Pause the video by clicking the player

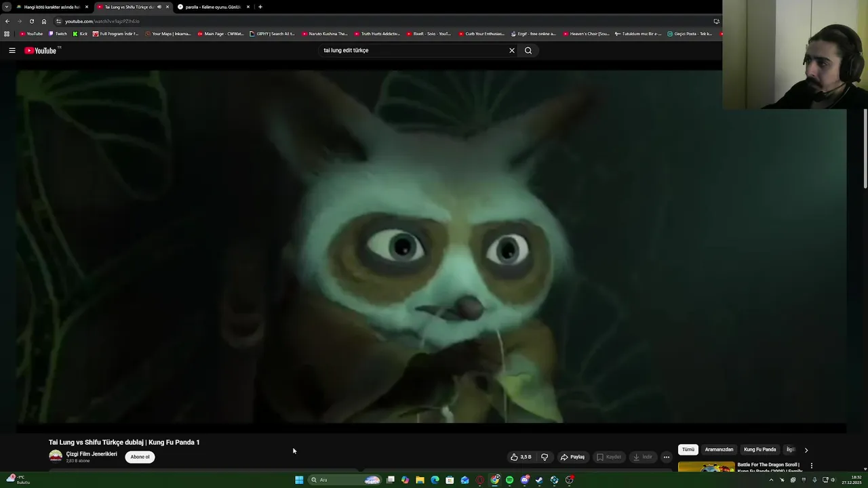[431, 247]
